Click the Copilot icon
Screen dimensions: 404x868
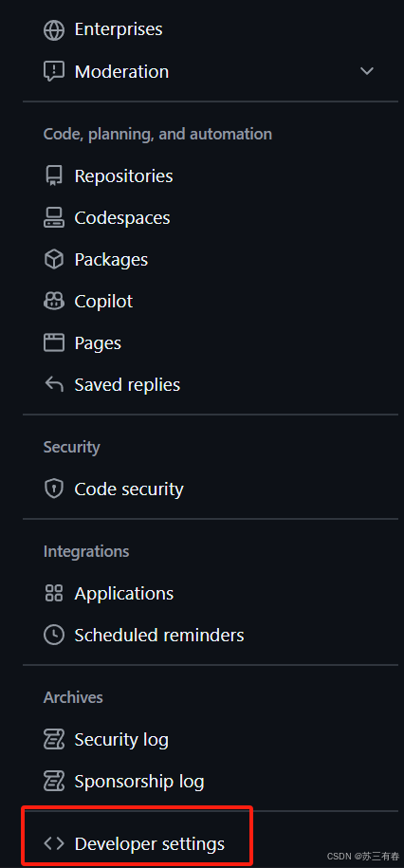click(x=54, y=301)
